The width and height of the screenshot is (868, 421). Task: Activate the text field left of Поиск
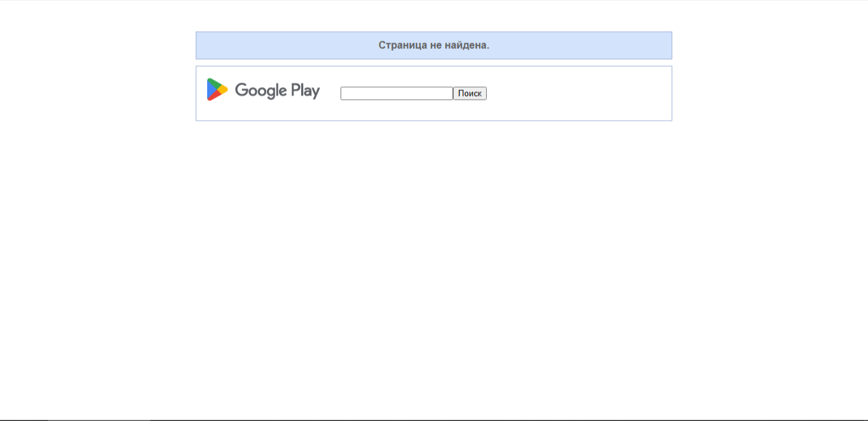click(397, 93)
